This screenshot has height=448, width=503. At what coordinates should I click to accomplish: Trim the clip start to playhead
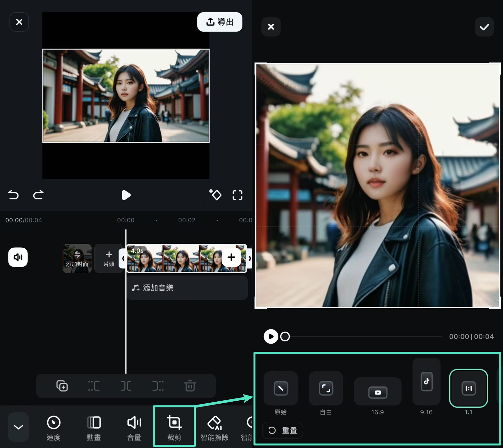click(x=94, y=386)
